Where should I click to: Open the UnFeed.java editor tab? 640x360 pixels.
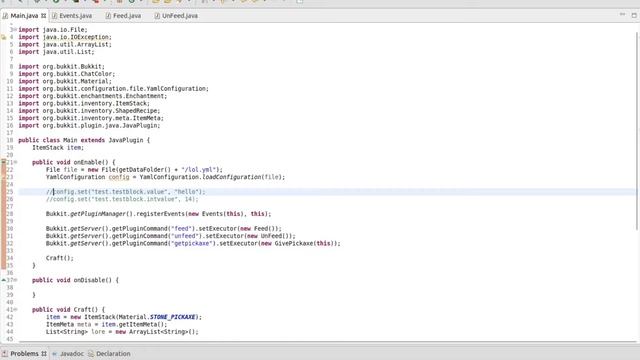pyautogui.click(x=176, y=16)
